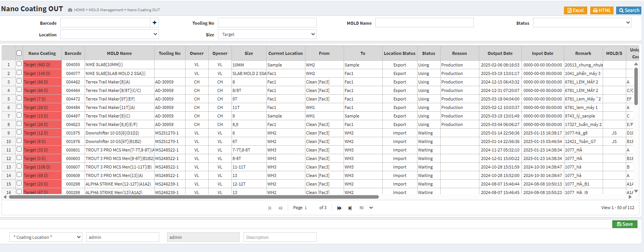Export the table as HTML
Screen dimensions: 644x252
tap(602, 10)
